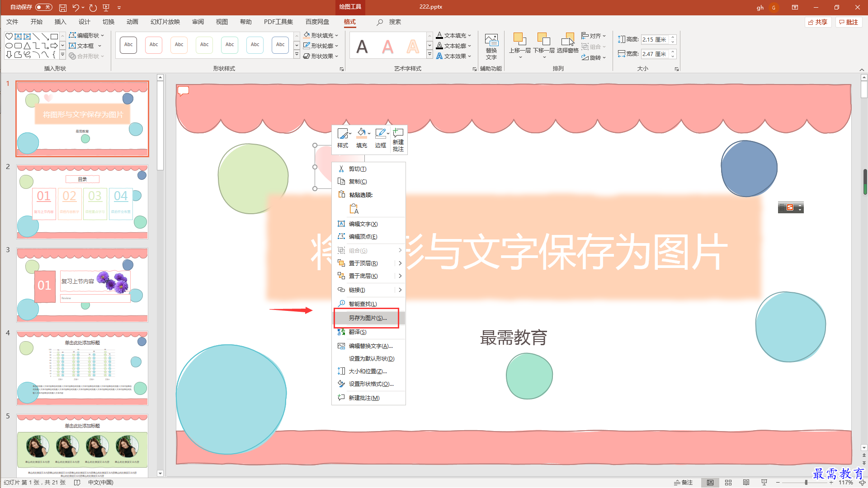This screenshot has width=868, height=488.
Task: Click the Undo icon in the quick access toolbar
Action: 76,8
